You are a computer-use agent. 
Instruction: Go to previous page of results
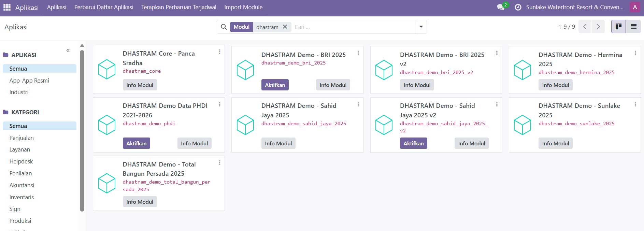585,27
